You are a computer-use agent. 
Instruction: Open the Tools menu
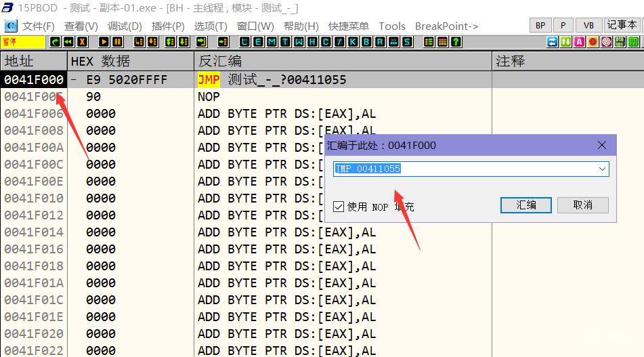click(x=392, y=26)
